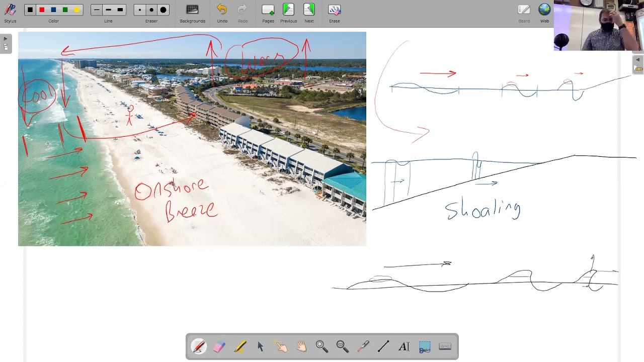Screen dimensions: 644x362
Task: Select the red pen tool
Action: (x=198, y=346)
